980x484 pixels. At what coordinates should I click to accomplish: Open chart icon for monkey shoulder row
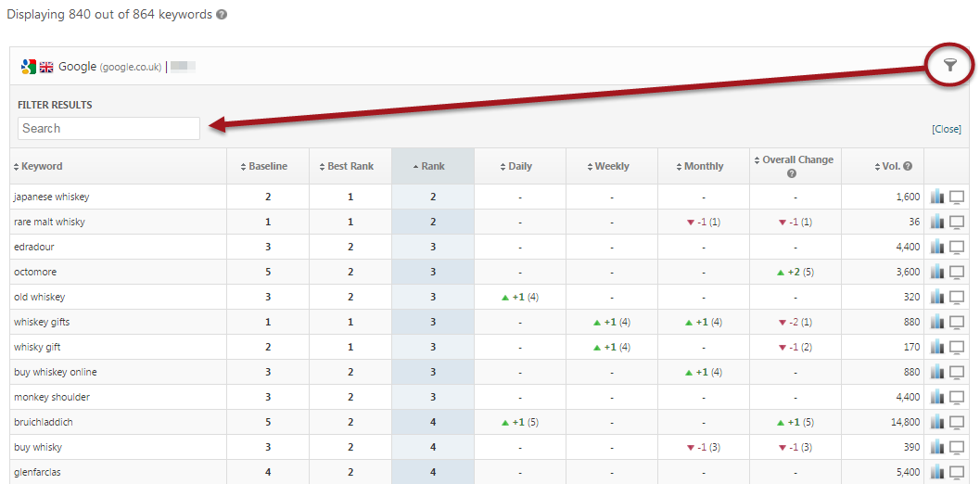[x=936, y=397]
